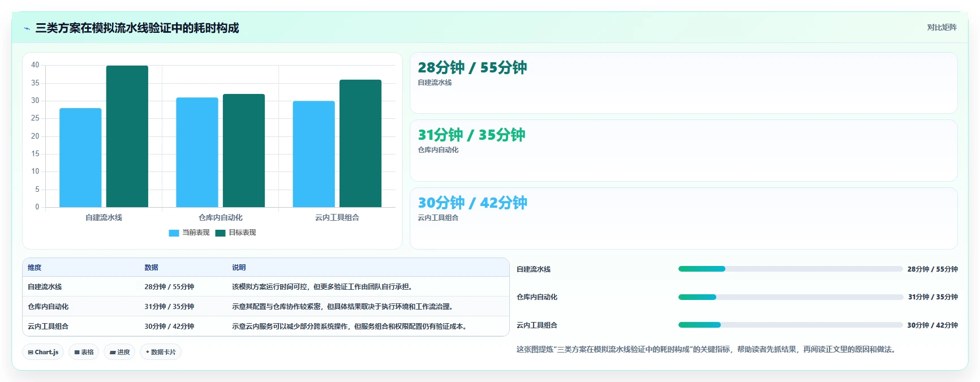980x382 pixels.
Task: Click the description starting 该模拟方案运行时间可控
Action: tap(324, 287)
